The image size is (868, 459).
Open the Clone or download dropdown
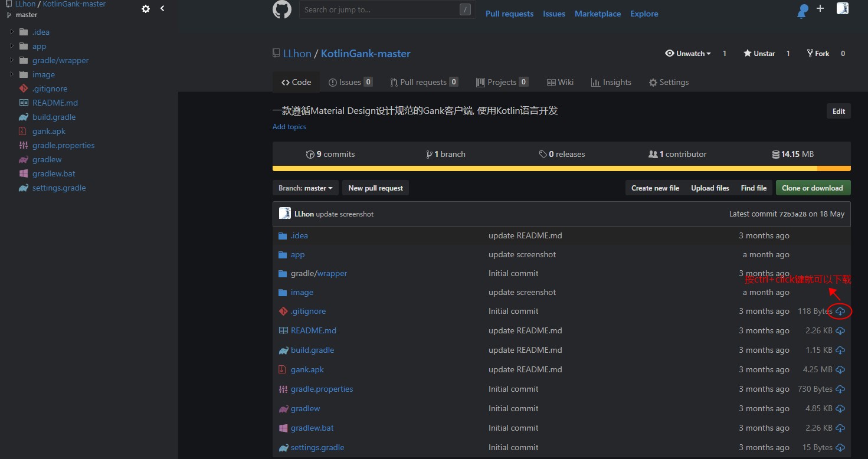813,188
